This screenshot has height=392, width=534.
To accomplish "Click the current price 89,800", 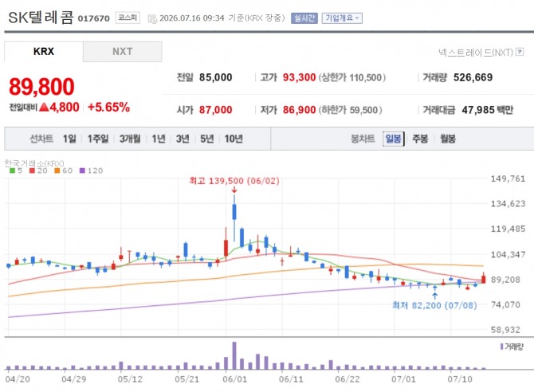I will (x=41, y=87).
